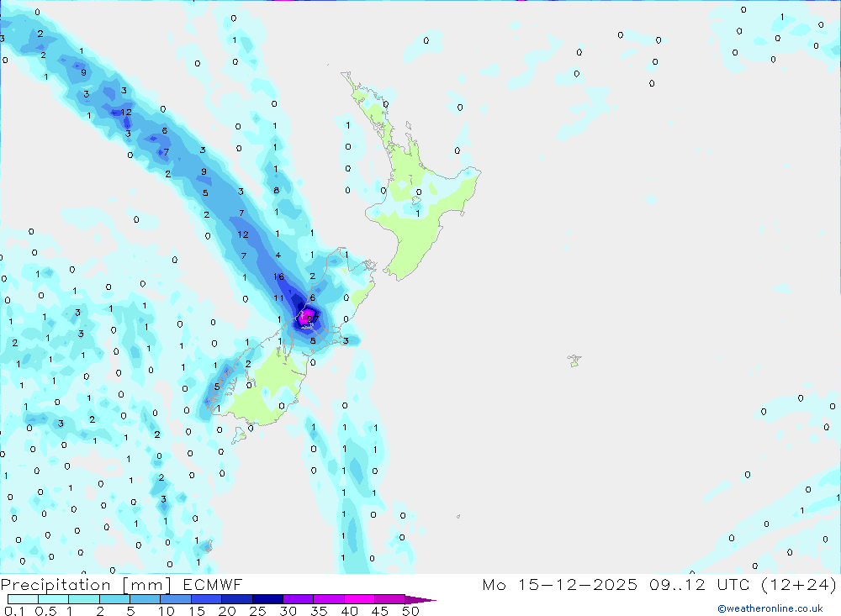Click the "Mo 15-12-2025" date text
This screenshot has height=616, width=841.
[560, 584]
